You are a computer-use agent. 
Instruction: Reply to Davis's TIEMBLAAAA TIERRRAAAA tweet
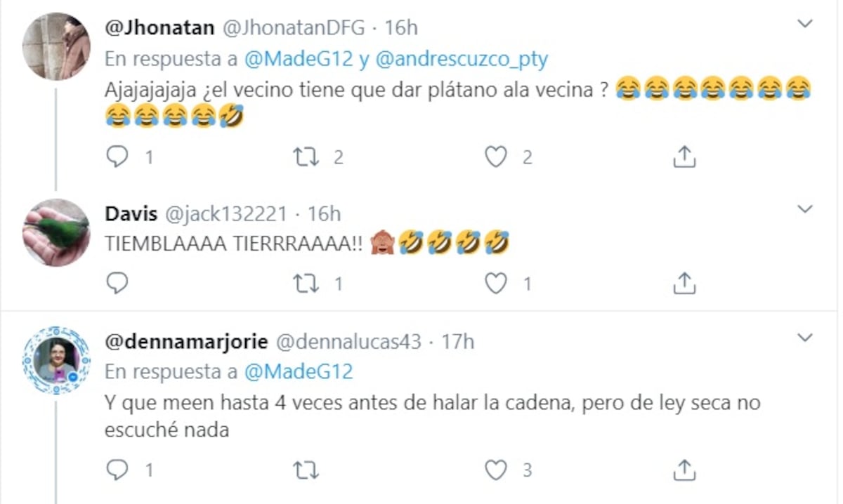117,284
